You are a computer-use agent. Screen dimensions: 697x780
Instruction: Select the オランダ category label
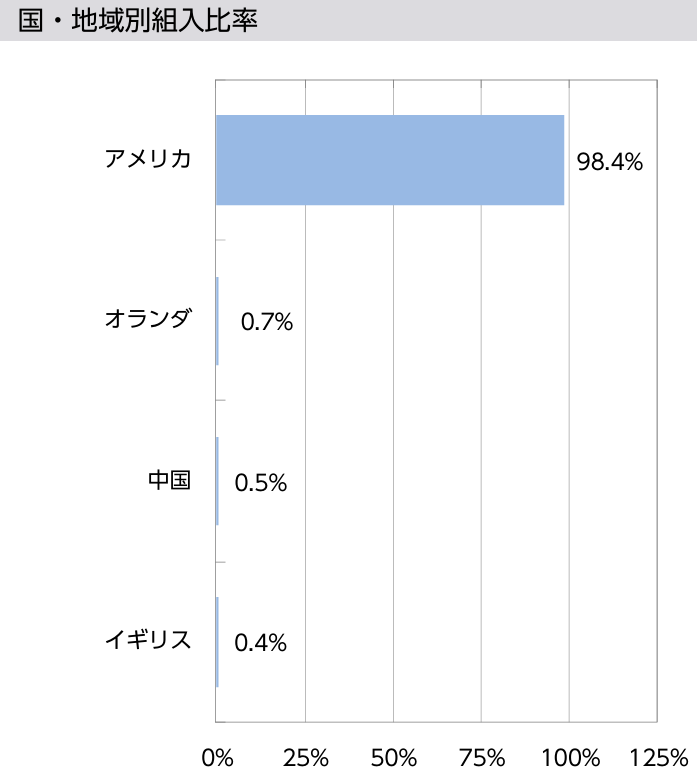point(147,321)
